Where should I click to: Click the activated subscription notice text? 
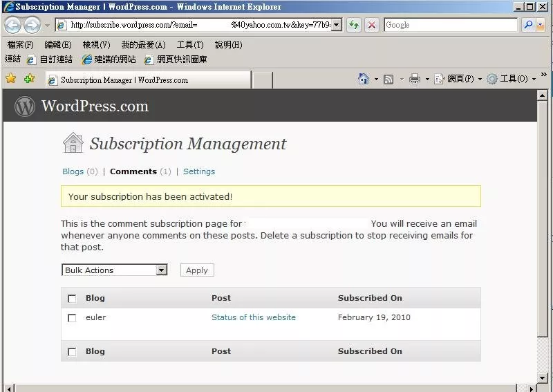point(150,196)
